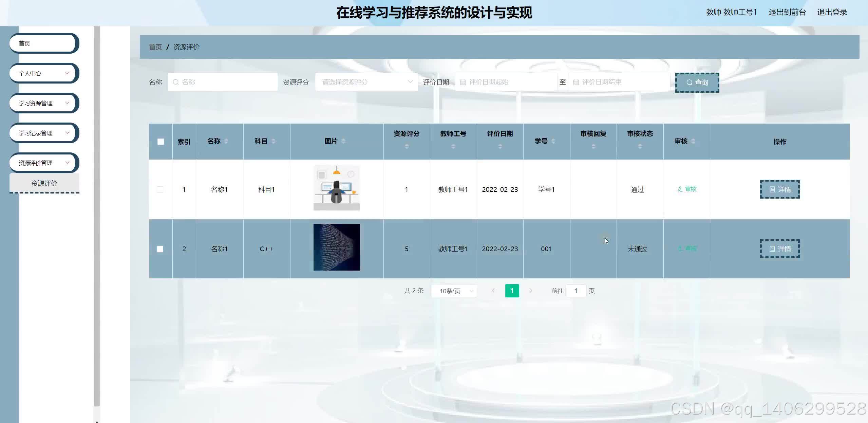Viewport: 868px width, 423px height.
Task: Open the 学习记录管理 sidebar menu
Action: 43,133
